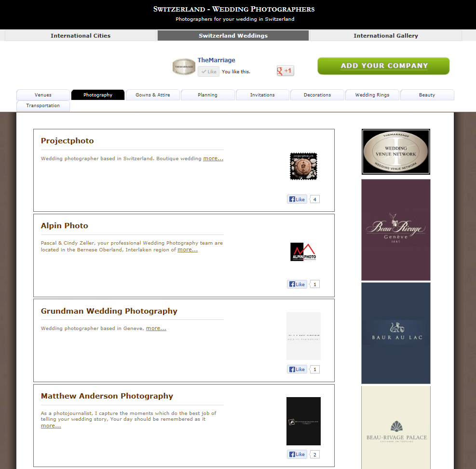
Task: Click the Google +1 button
Action: point(285,71)
